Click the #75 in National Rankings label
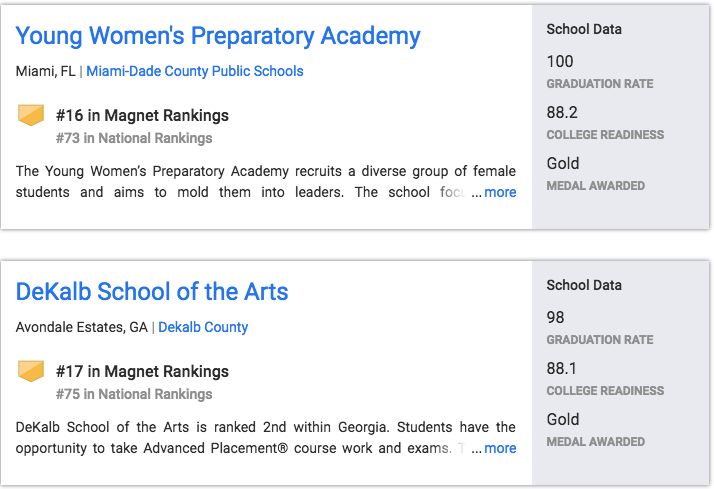 134,394
